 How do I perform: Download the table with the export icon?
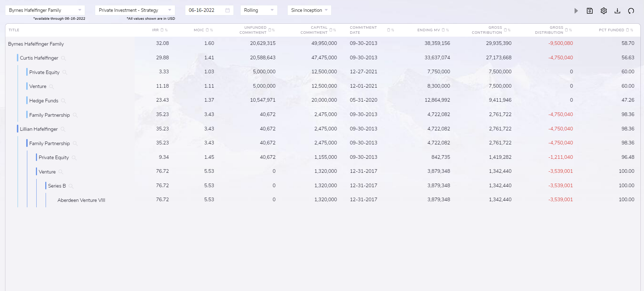tap(617, 11)
